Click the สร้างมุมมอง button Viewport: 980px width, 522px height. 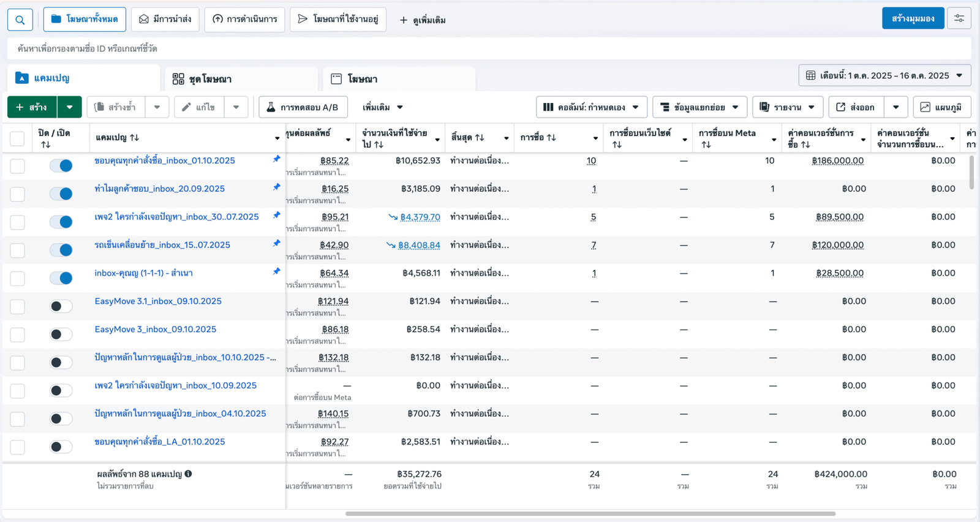(x=913, y=19)
